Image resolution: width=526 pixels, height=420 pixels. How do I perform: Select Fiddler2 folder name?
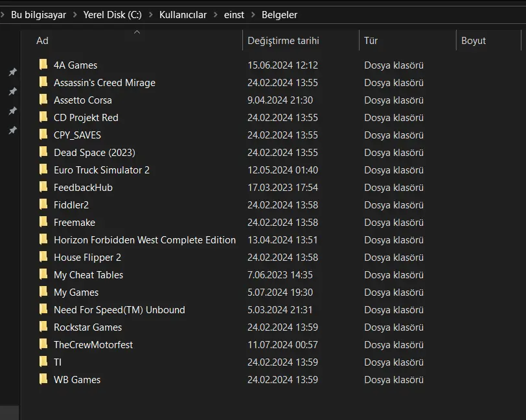coord(71,204)
